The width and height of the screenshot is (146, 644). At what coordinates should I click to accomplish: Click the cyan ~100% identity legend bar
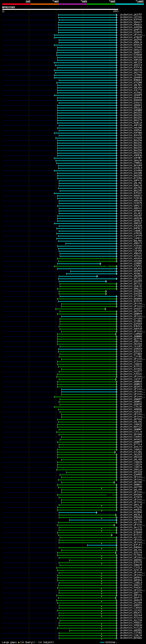coord(130,4)
